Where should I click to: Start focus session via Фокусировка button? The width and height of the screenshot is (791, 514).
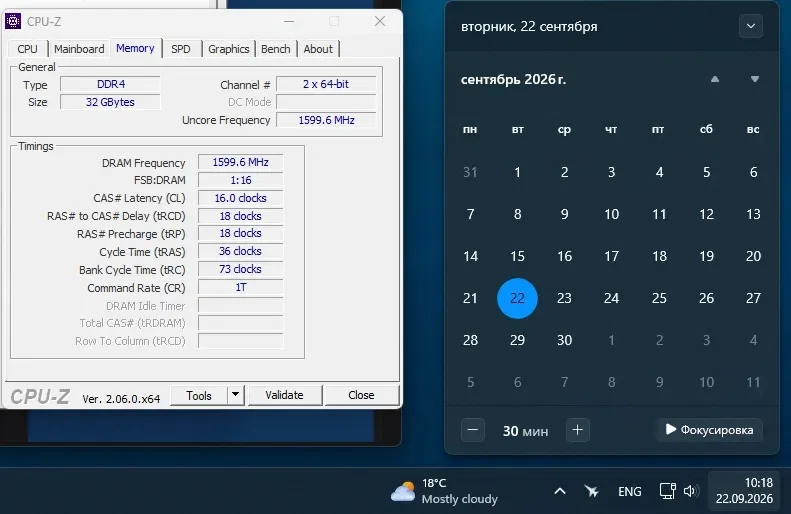click(x=709, y=430)
